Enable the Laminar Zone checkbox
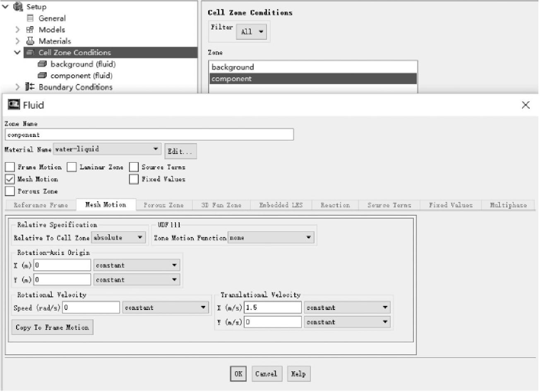Screen dimensions: 545x392 click(x=72, y=167)
